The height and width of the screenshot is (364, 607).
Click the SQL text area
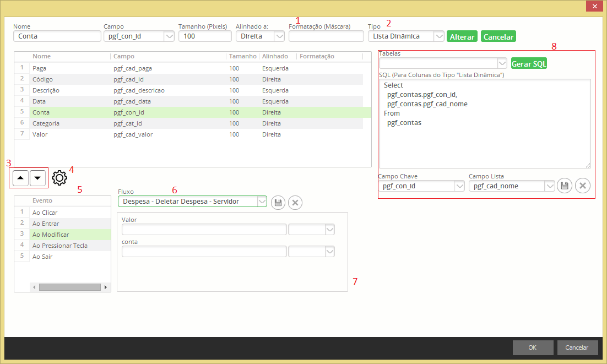coord(485,143)
